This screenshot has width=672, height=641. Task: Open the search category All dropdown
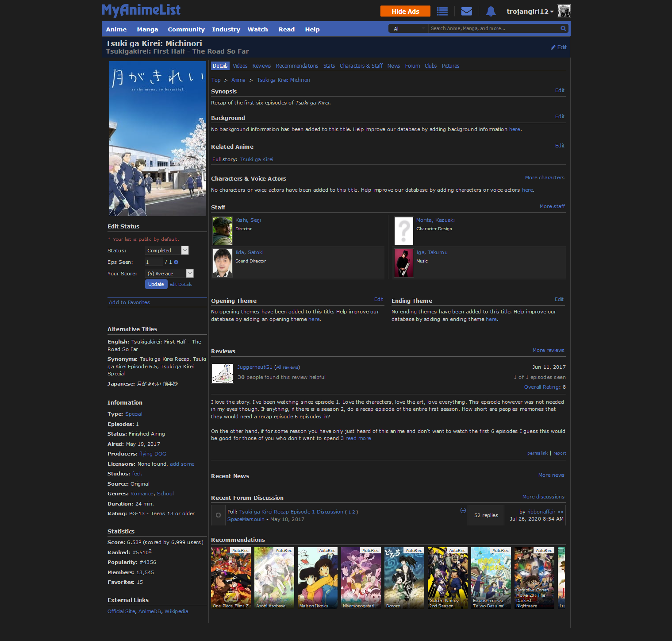point(408,28)
